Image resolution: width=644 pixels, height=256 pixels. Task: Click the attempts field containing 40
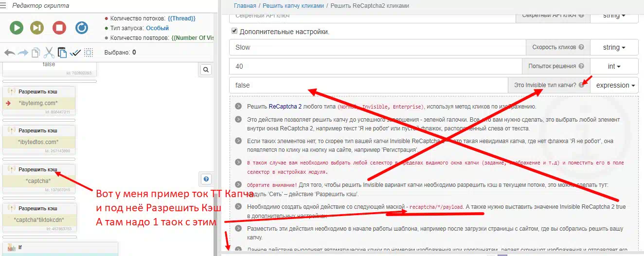pos(376,66)
